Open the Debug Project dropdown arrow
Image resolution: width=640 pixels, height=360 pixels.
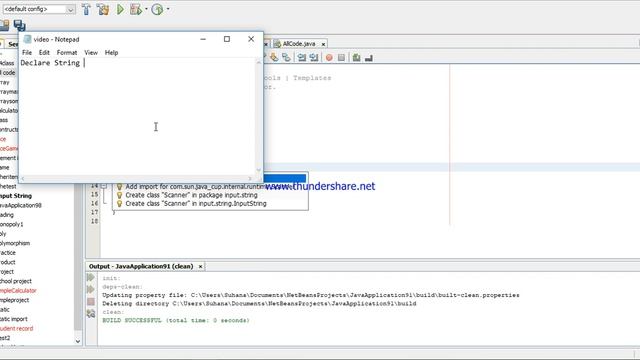(146, 9)
